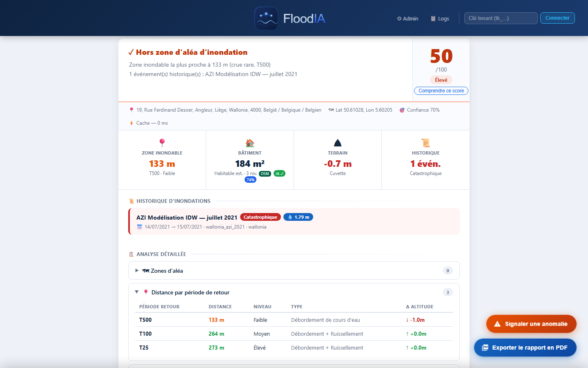The height and width of the screenshot is (368, 588).
Task: Click the Confiance 70% target icon
Action: coord(402,110)
